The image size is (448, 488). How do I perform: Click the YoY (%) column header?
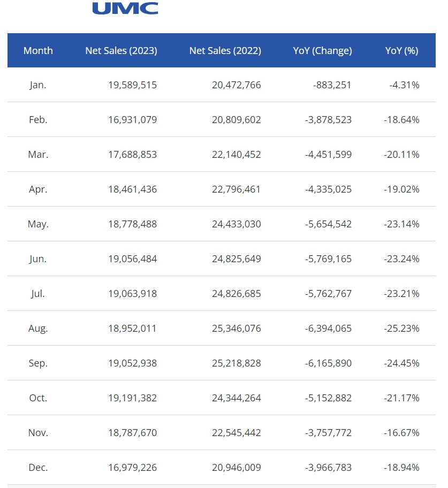(x=401, y=51)
